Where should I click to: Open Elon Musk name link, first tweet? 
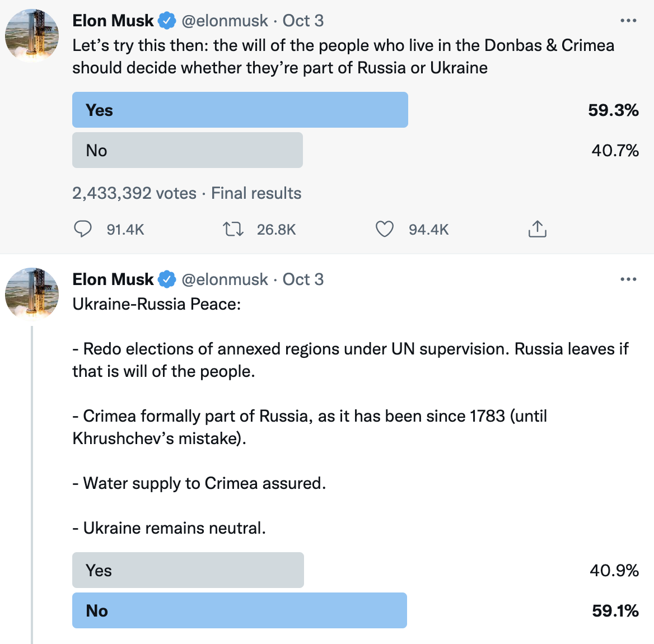point(113,21)
